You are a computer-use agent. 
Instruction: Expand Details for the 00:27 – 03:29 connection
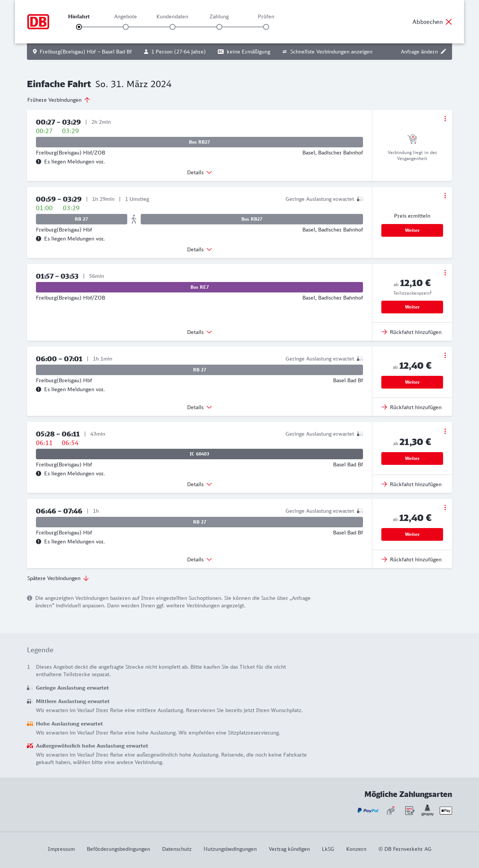click(x=199, y=172)
